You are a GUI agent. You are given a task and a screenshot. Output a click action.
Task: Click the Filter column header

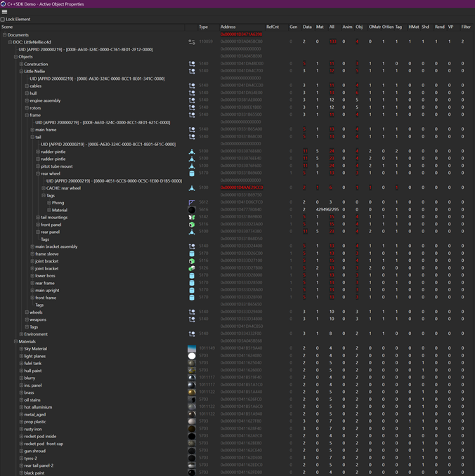[466, 27]
